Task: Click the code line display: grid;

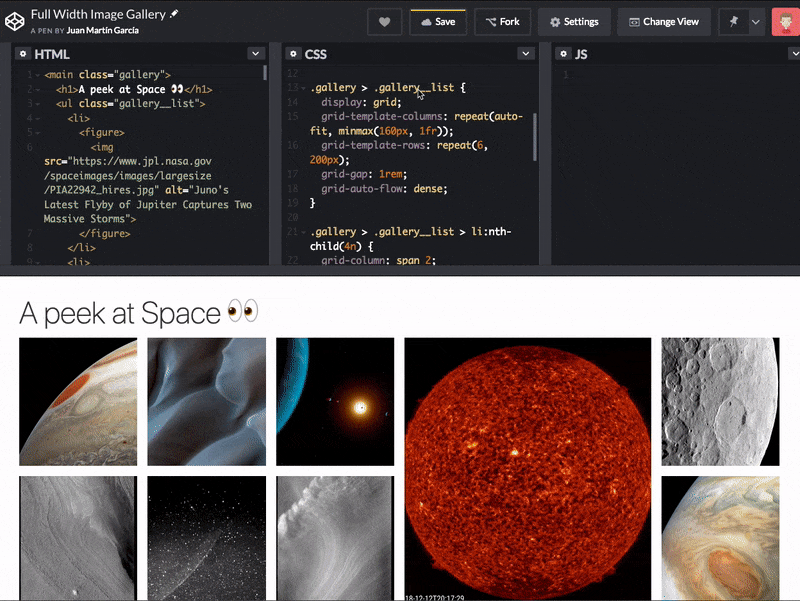Action: coord(361,102)
